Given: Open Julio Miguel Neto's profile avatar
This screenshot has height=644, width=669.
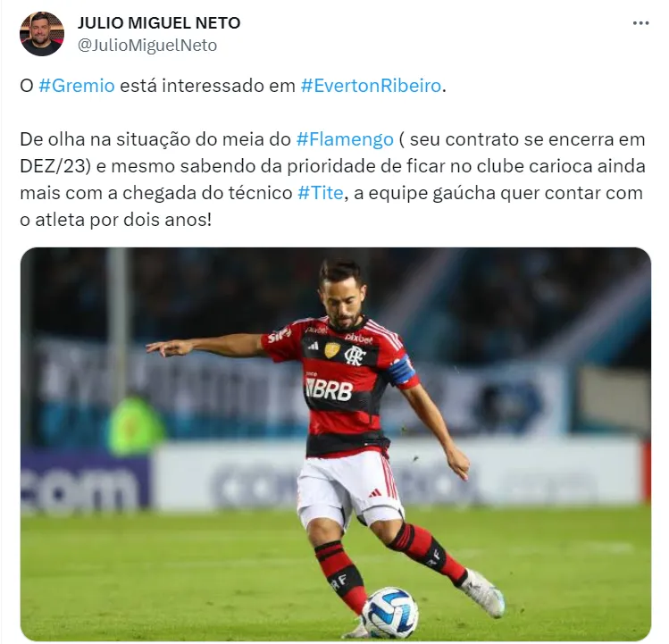Looking at the screenshot, I should 42,34.
